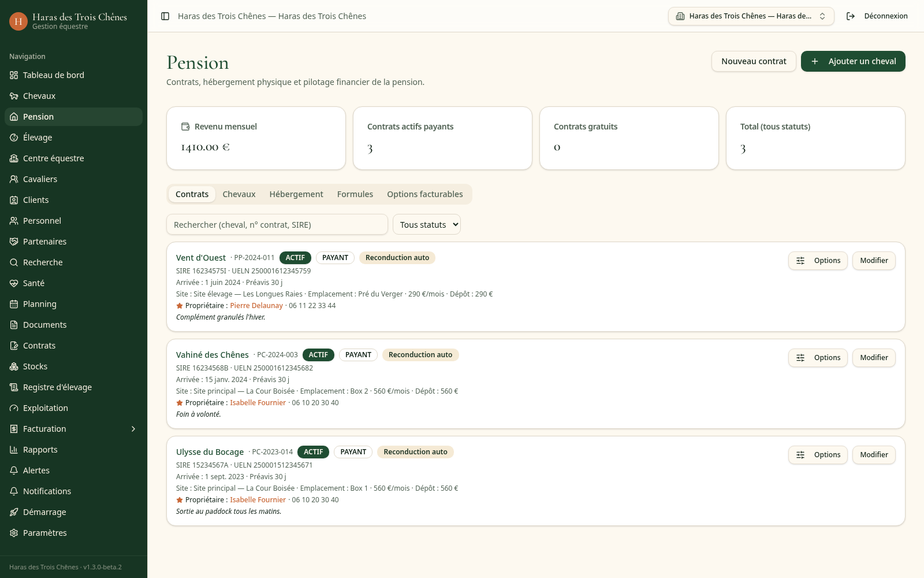
Task: Click the Contrats actifs payants card
Action: 442,138
